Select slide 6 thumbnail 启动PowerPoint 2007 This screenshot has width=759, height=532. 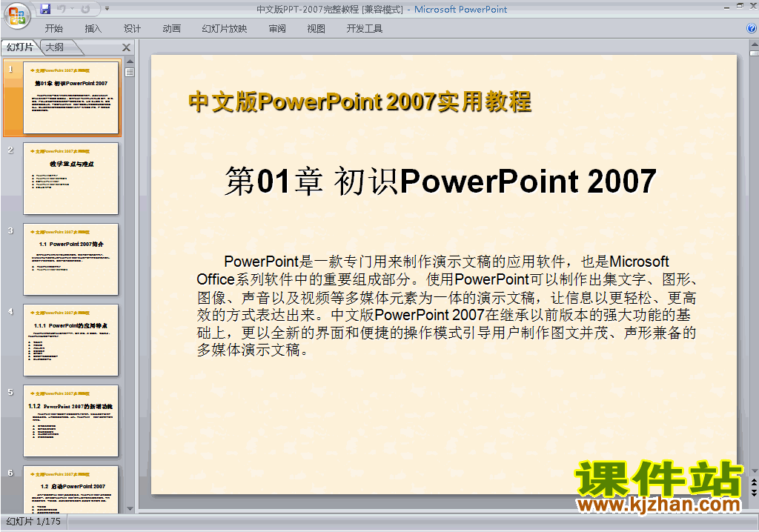(70, 490)
